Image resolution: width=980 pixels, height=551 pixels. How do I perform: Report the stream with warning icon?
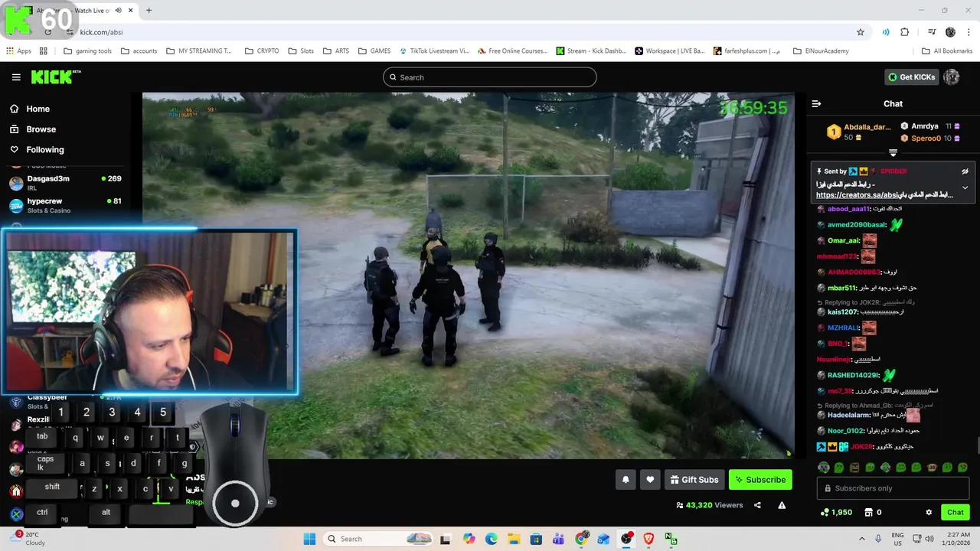tap(782, 505)
